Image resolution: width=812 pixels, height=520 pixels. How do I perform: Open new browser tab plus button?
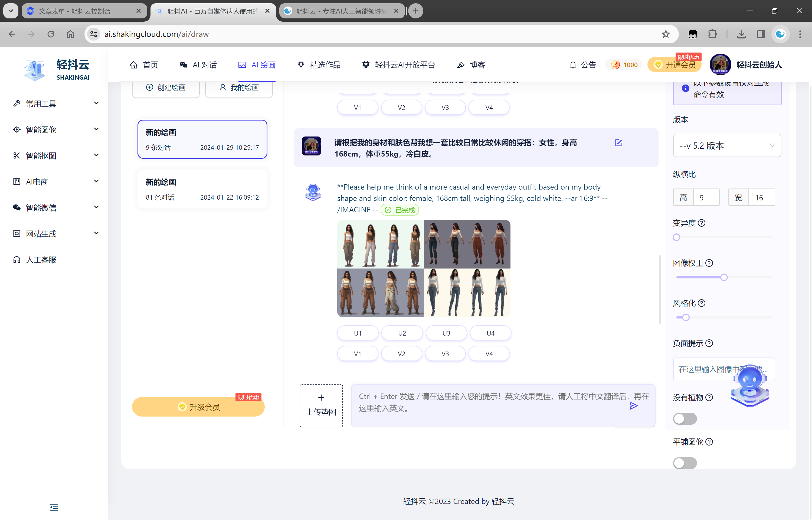pyautogui.click(x=416, y=11)
